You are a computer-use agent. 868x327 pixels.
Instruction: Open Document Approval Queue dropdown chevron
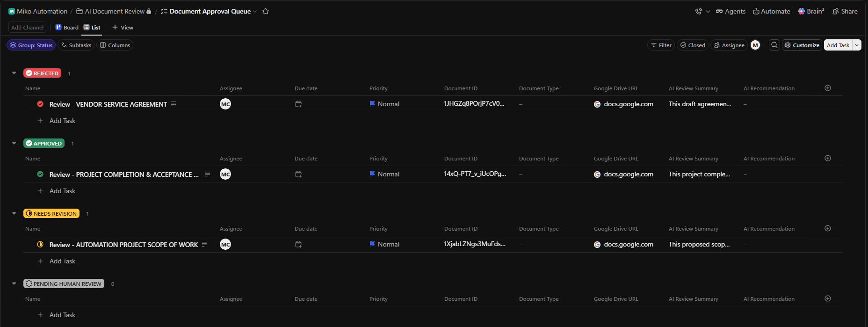pos(255,11)
